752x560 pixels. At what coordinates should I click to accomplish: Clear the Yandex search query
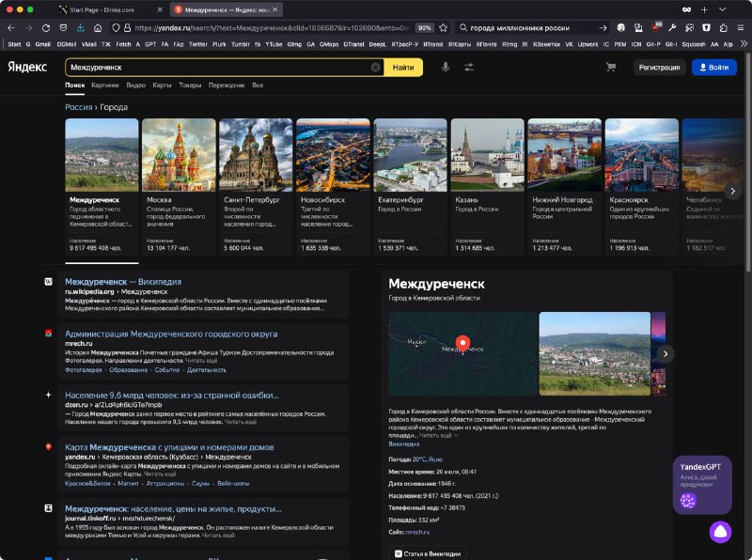pyautogui.click(x=375, y=68)
